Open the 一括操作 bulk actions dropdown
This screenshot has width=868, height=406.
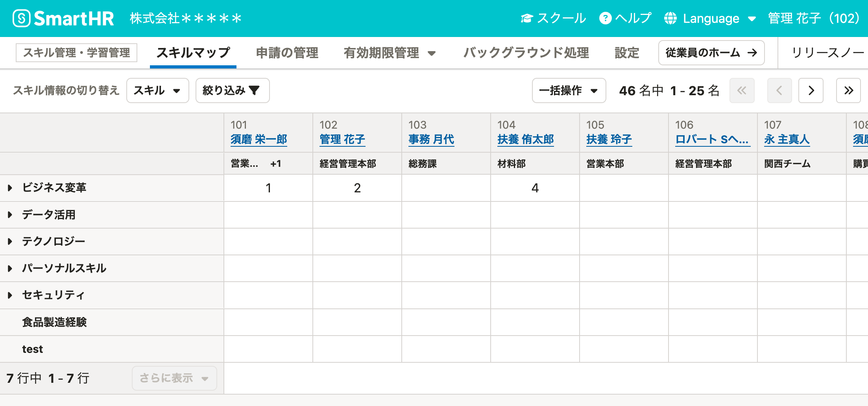tap(569, 90)
